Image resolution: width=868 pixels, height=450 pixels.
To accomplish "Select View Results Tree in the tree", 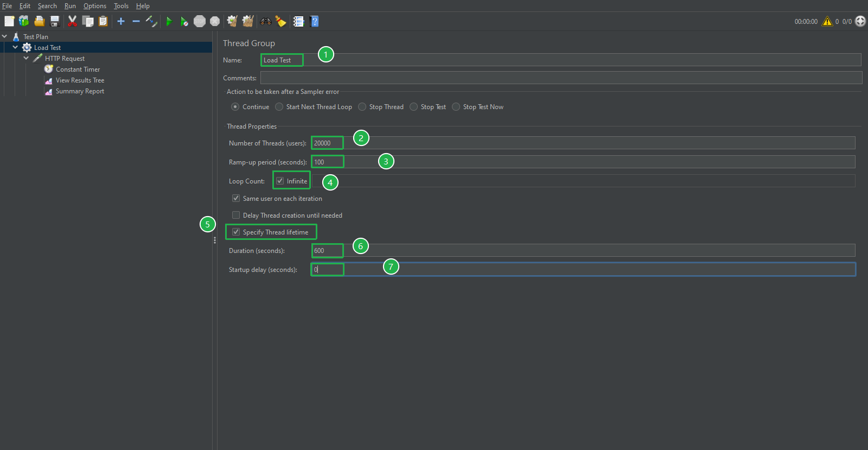I will (80, 80).
